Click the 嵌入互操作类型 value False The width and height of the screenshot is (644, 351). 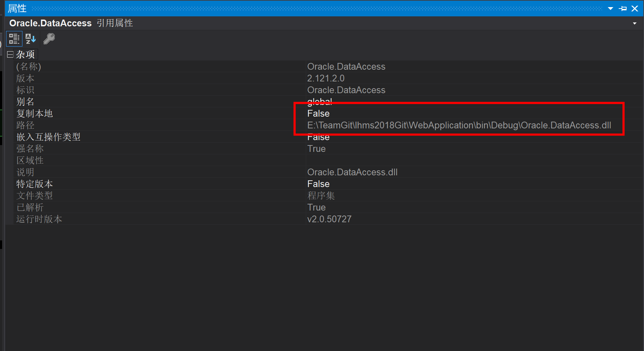pos(318,137)
